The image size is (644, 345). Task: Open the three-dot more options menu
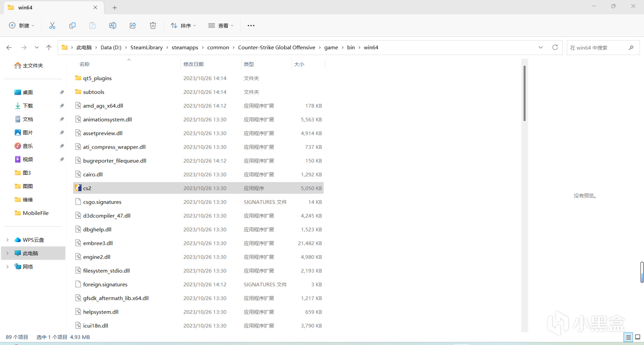pos(251,25)
